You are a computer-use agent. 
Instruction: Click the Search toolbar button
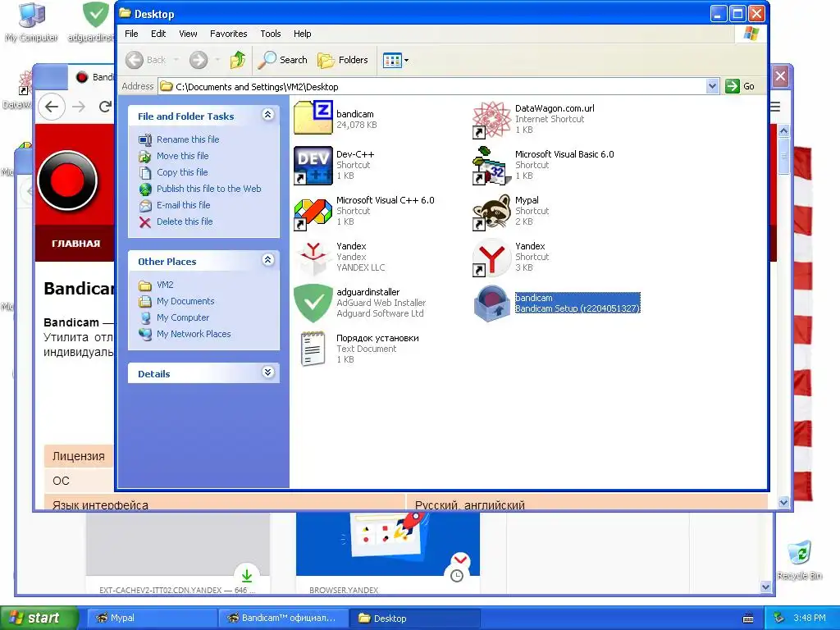click(x=282, y=60)
